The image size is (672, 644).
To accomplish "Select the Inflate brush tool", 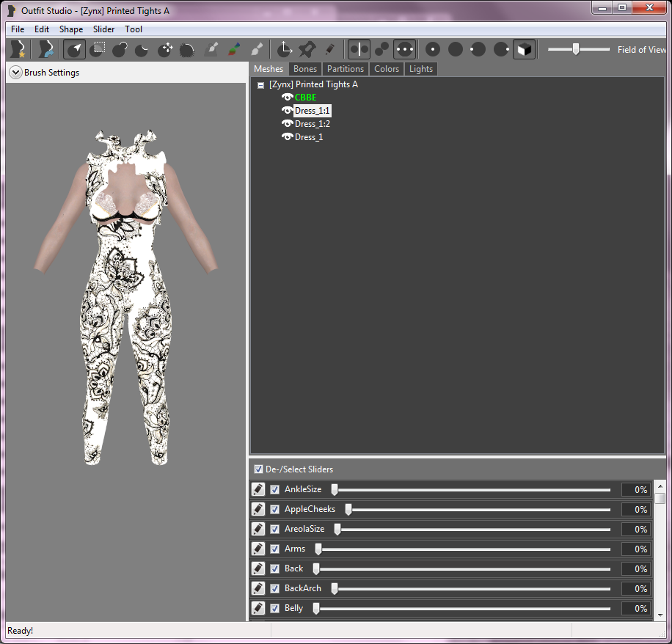I will pos(120,49).
